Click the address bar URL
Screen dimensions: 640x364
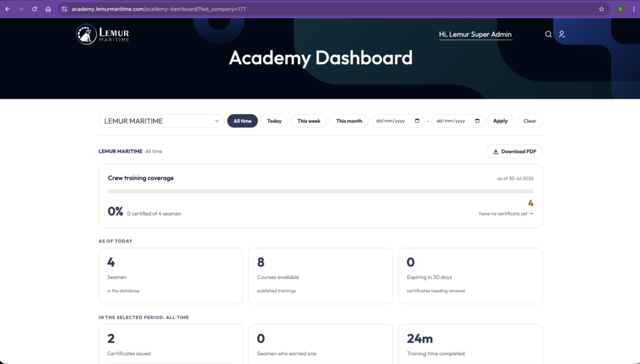[159, 9]
